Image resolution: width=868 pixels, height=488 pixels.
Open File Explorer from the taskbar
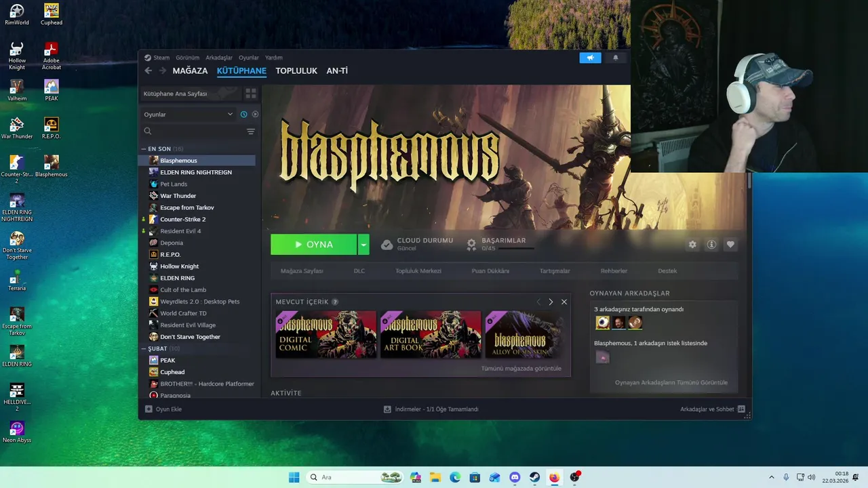[x=435, y=477]
